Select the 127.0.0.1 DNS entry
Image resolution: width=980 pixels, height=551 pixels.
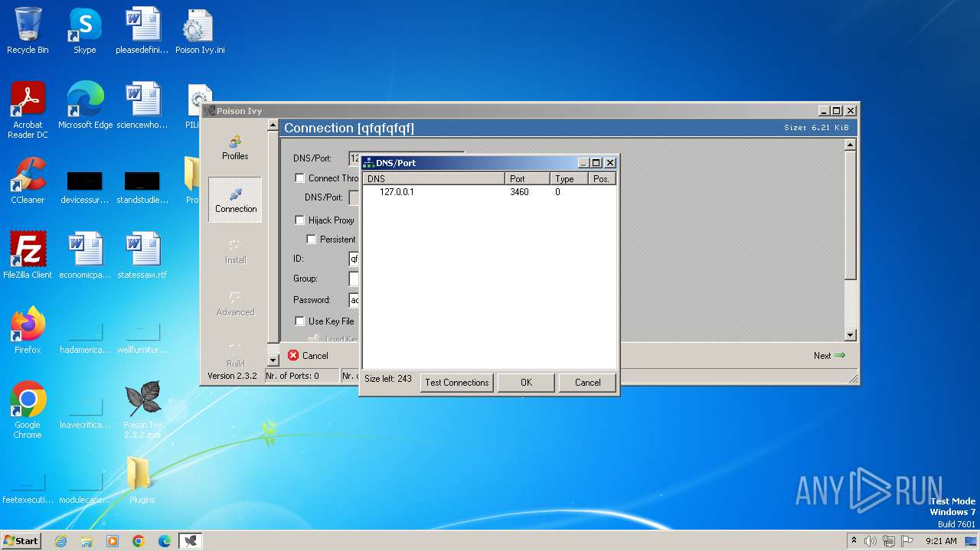coord(397,192)
